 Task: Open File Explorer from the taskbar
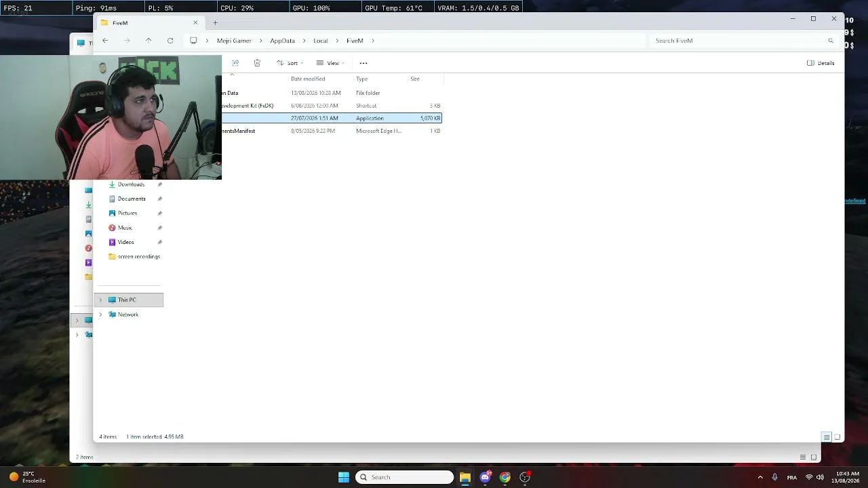point(465,477)
